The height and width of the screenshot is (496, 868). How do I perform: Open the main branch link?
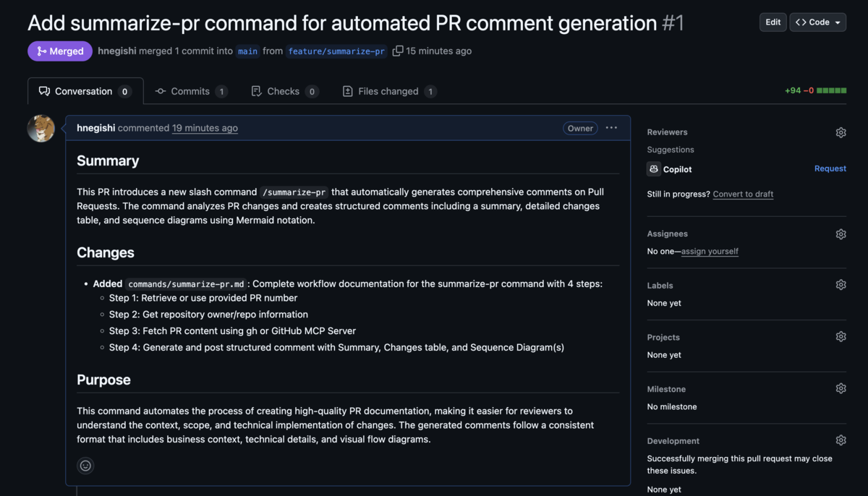click(248, 51)
